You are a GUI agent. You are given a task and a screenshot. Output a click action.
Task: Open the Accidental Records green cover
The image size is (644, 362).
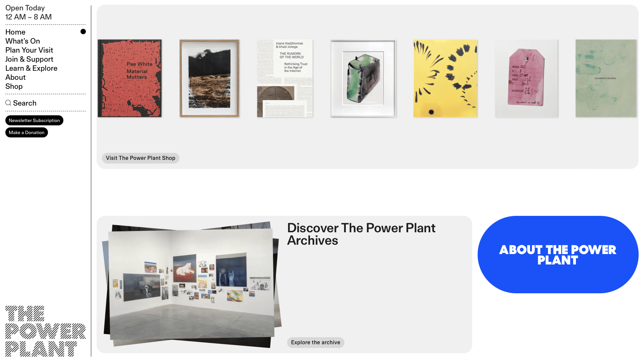pos(606,78)
